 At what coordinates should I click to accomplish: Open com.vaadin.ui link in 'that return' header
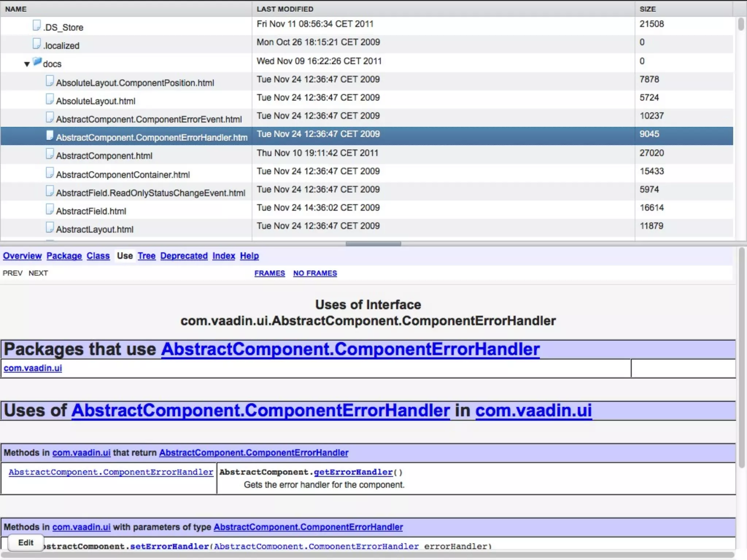pyautogui.click(x=81, y=453)
